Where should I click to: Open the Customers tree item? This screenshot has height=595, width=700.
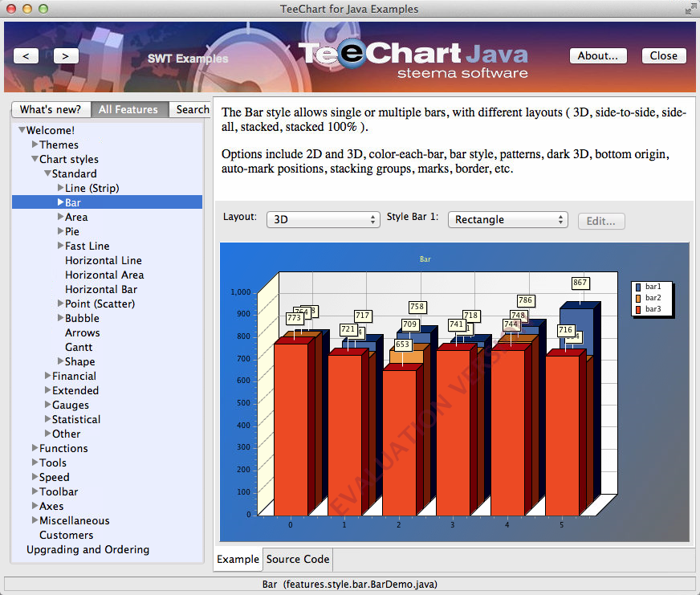[67, 535]
